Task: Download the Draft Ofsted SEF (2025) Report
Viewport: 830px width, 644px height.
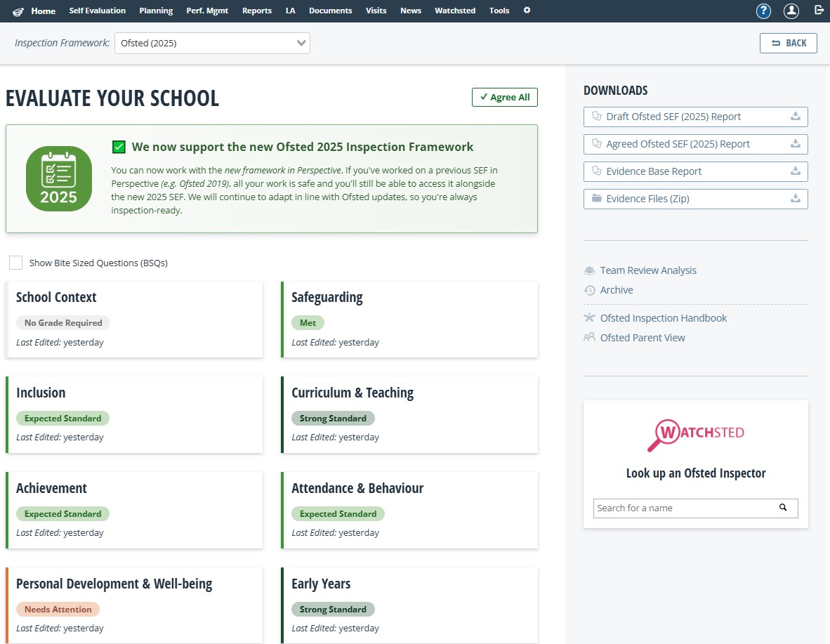Action: click(x=696, y=117)
